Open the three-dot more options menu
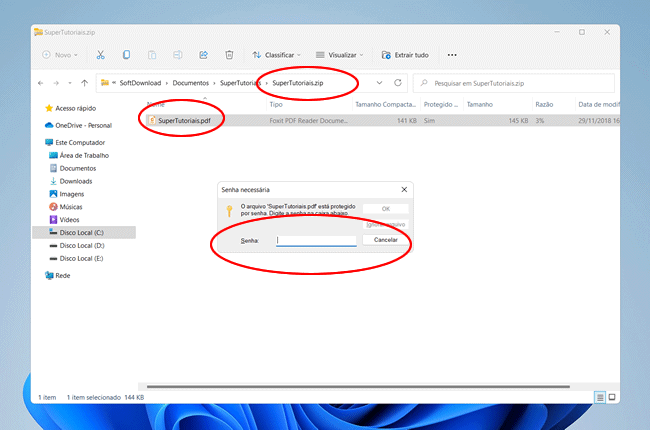 [x=452, y=55]
